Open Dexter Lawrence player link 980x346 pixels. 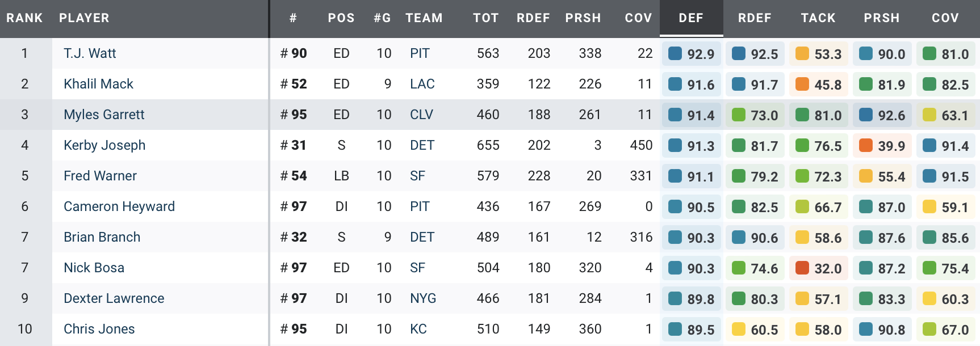pos(114,298)
